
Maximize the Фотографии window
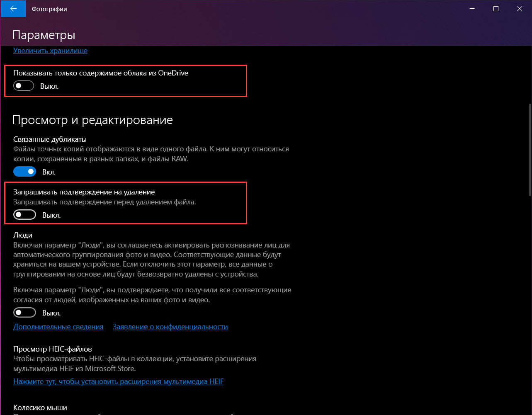tap(496, 8)
